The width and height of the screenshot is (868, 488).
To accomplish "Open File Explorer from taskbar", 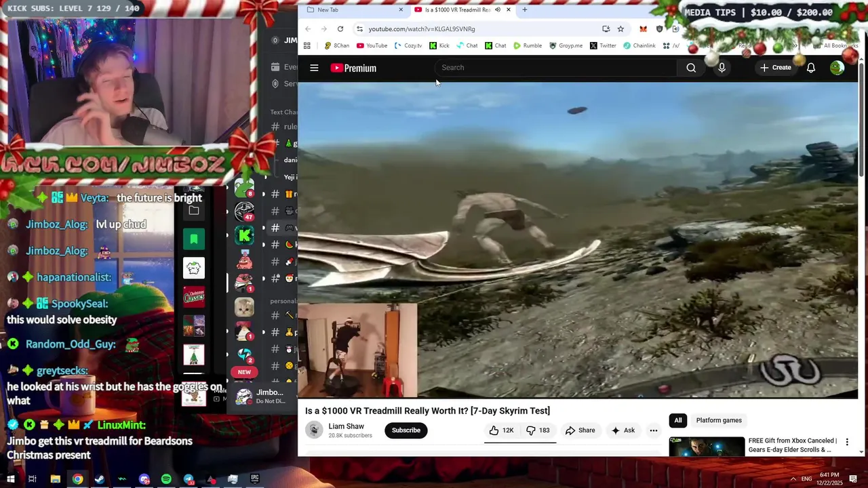I will point(55,479).
